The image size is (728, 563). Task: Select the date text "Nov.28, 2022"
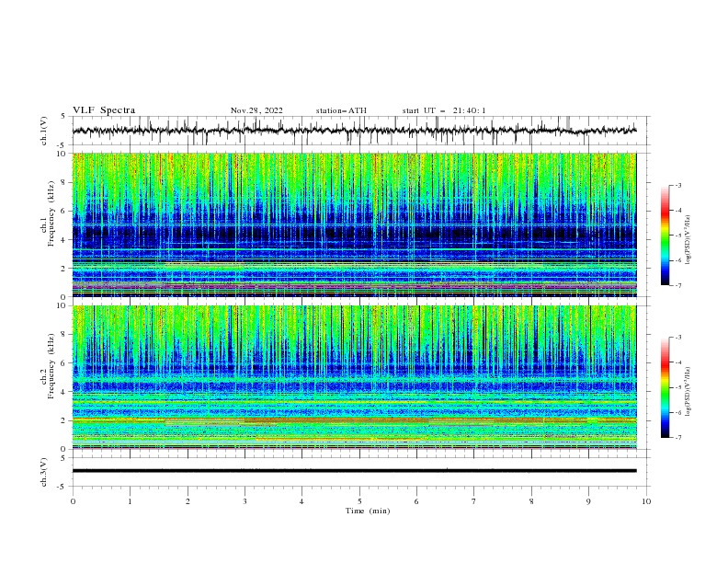pyautogui.click(x=256, y=110)
